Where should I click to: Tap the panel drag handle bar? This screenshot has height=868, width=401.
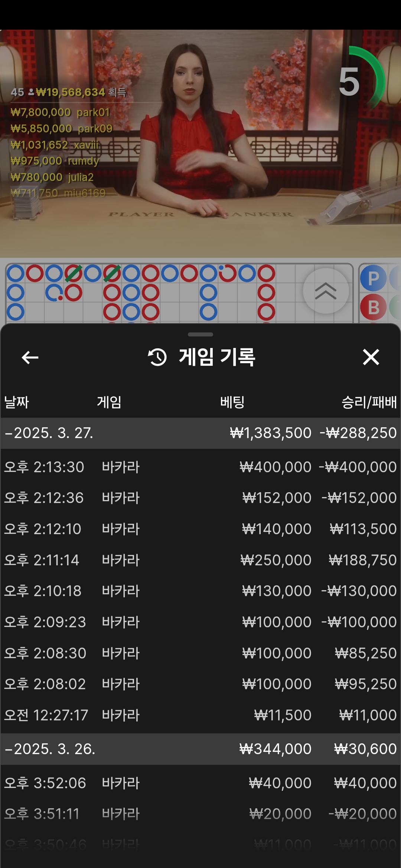click(200, 334)
